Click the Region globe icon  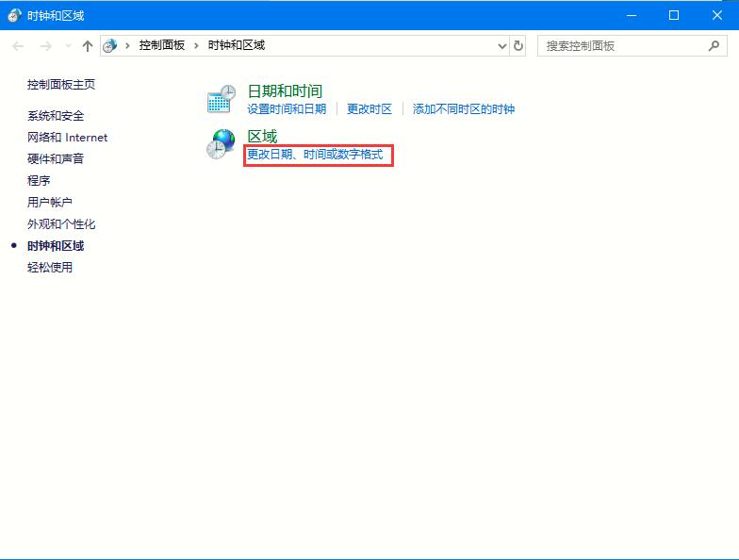click(221, 144)
